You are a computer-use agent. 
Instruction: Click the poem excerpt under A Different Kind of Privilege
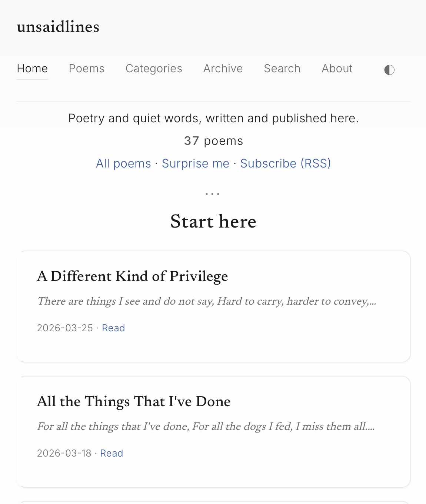click(x=206, y=301)
